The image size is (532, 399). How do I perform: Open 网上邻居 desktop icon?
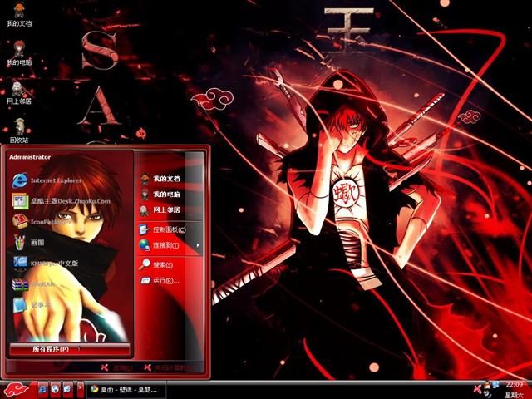coord(19,92)
